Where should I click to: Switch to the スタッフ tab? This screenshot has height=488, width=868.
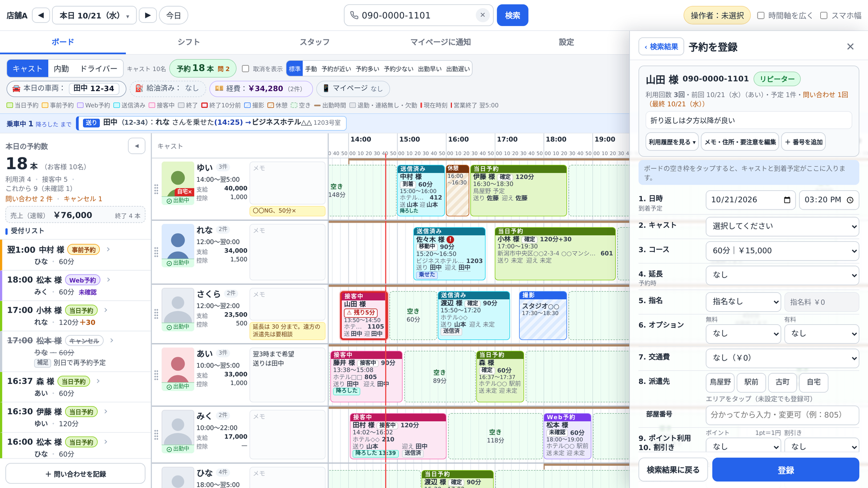coord(314,42)
